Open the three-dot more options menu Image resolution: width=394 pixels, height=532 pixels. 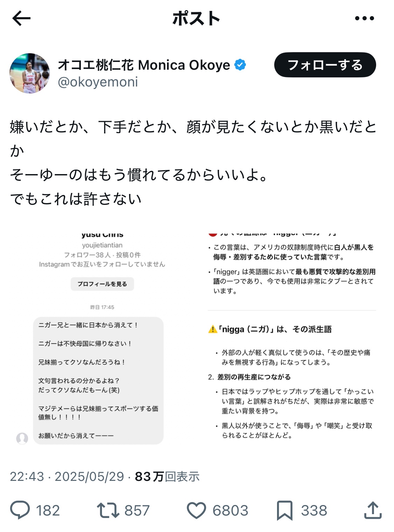coord(364,18)
